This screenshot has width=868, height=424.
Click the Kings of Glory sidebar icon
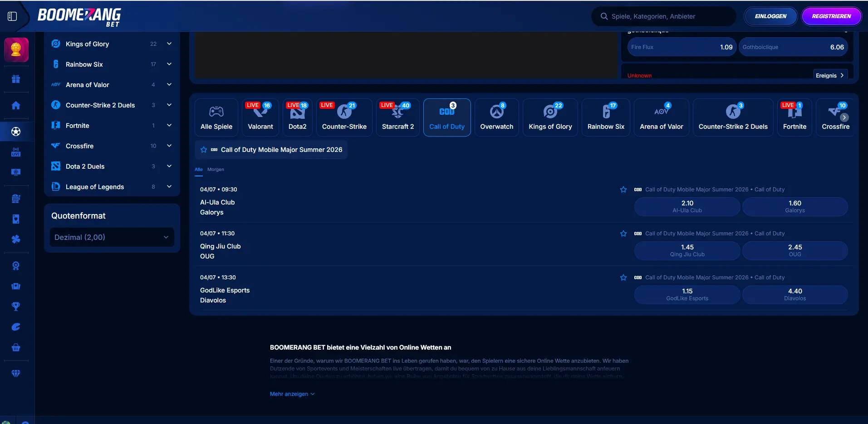point(56,44)
